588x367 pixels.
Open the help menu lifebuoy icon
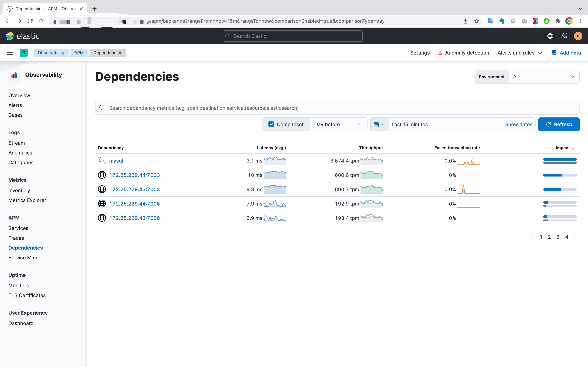[550, 36]
